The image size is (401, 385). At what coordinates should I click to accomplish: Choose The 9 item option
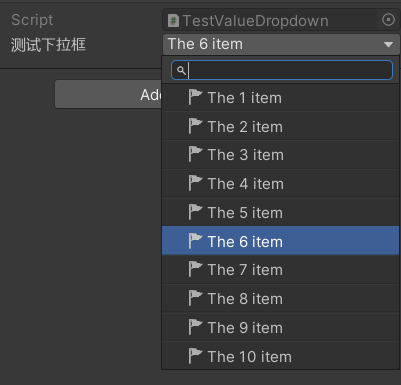(280, 327)
